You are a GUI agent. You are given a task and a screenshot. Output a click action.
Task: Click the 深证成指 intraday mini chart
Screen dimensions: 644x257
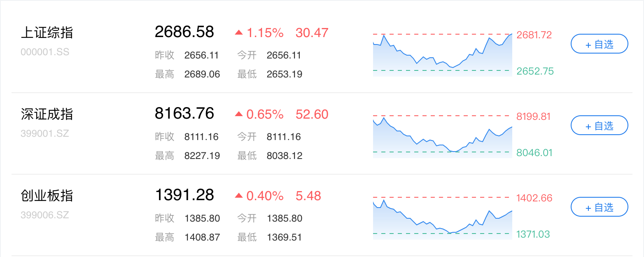pos(443,137)
